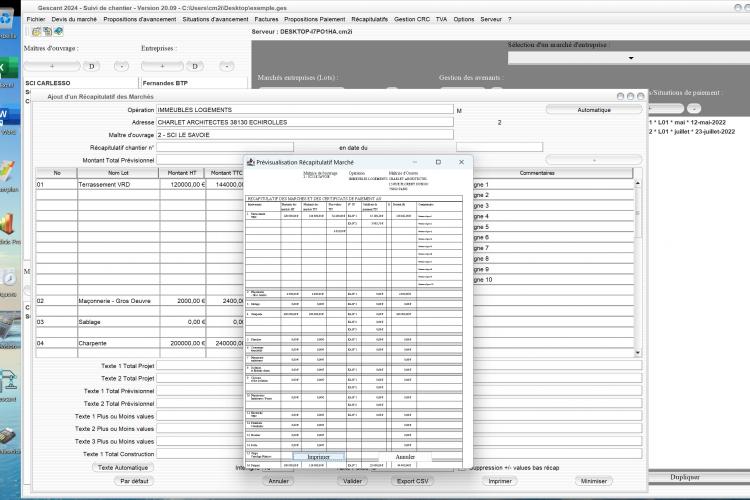Open the TVA menu

coord(441,19)
